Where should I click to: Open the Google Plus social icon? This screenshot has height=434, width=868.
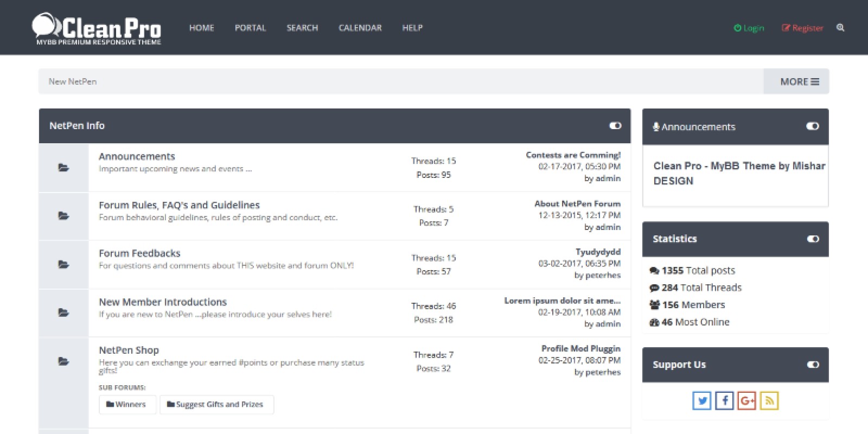tap(747, 401)
